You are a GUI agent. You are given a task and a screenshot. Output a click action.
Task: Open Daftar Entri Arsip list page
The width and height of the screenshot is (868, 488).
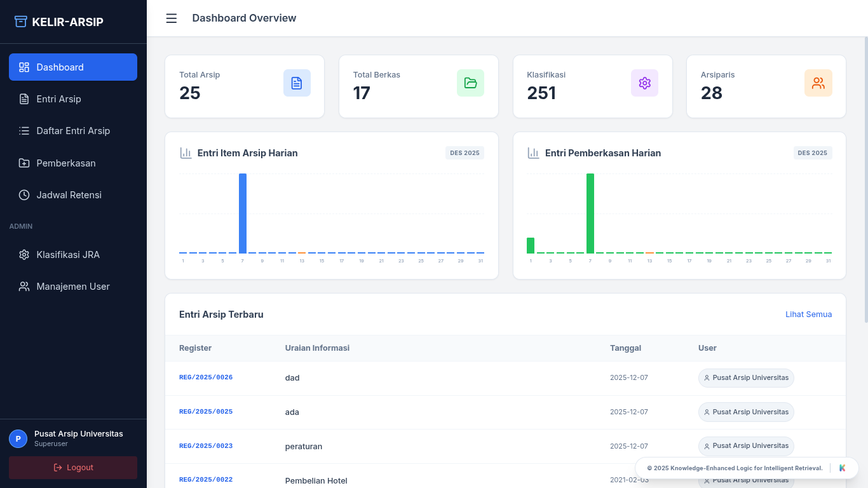73,131
